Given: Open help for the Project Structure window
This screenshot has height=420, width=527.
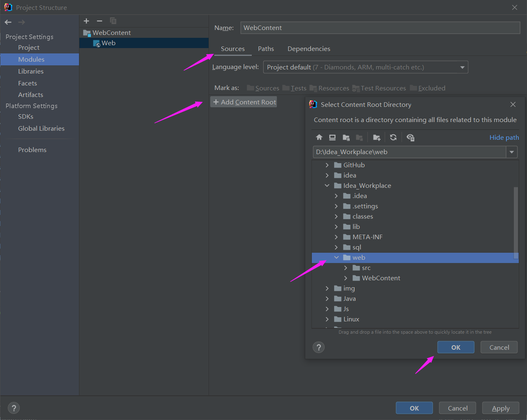Looking at the screenshot, I should coord(14,408).
